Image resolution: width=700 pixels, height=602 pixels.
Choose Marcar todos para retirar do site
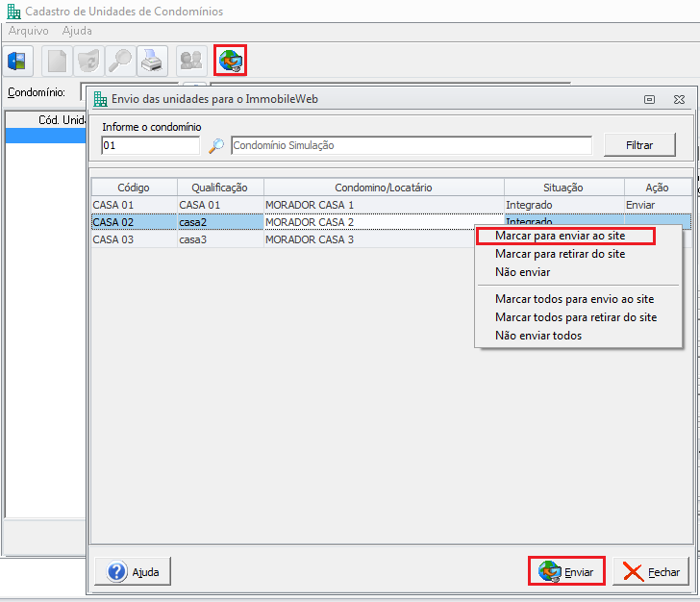tap(576, 317)
